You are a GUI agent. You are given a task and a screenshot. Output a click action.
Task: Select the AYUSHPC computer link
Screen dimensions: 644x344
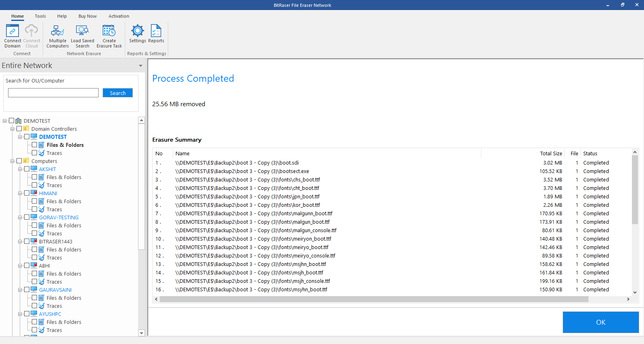point(50,314)
